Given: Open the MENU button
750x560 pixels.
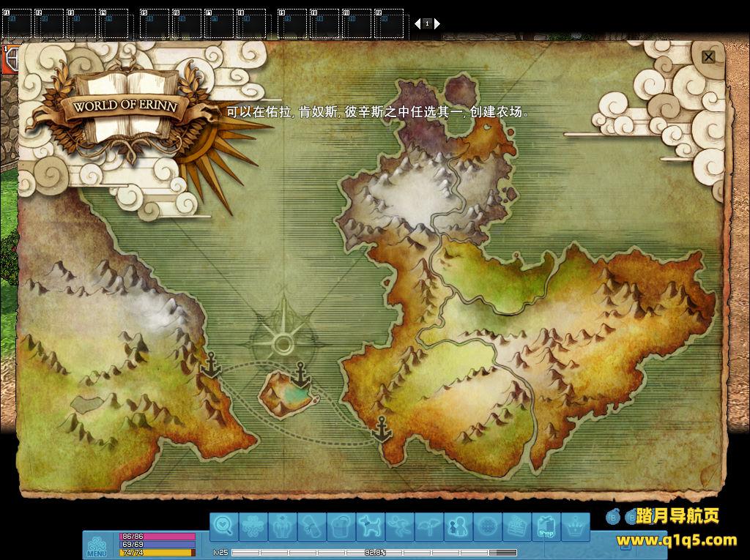Looking at the screenshot, I should [97, 546].
